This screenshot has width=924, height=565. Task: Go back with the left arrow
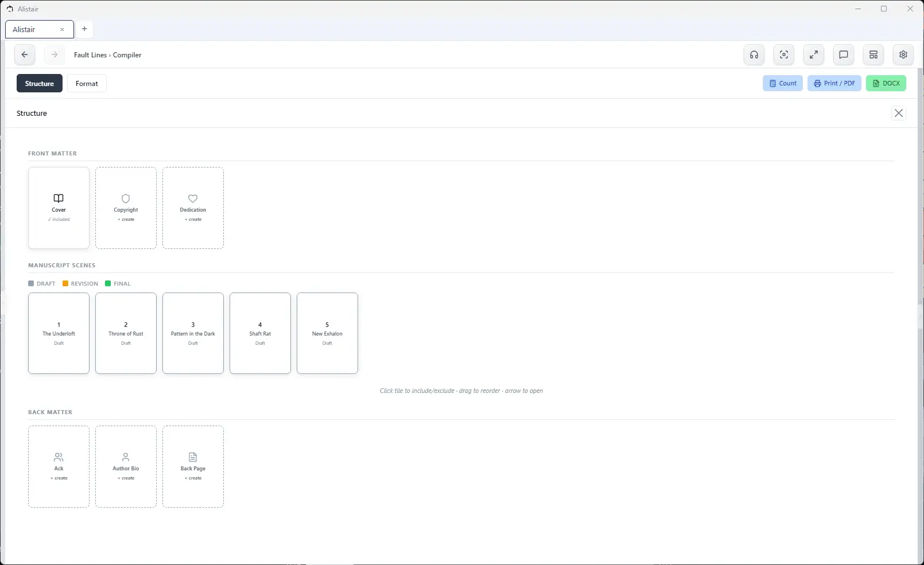click(x=25, y=55)
